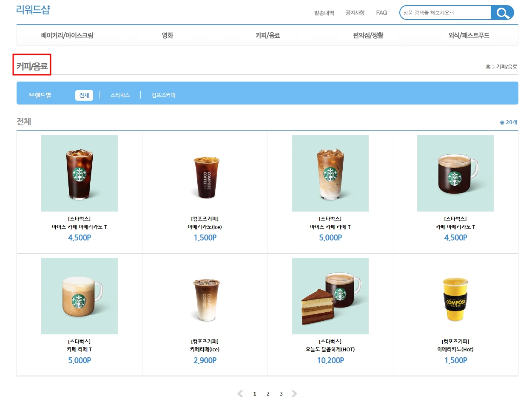Open Starbucks iced latte product image

(x=330, y=173)
